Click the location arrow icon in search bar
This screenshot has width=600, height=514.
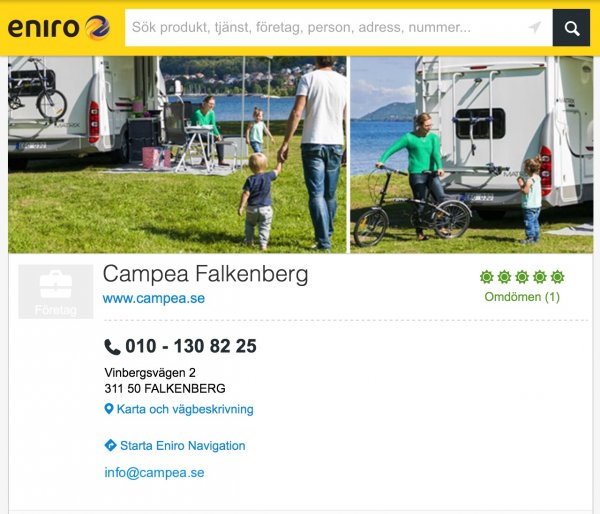(535, 27)
